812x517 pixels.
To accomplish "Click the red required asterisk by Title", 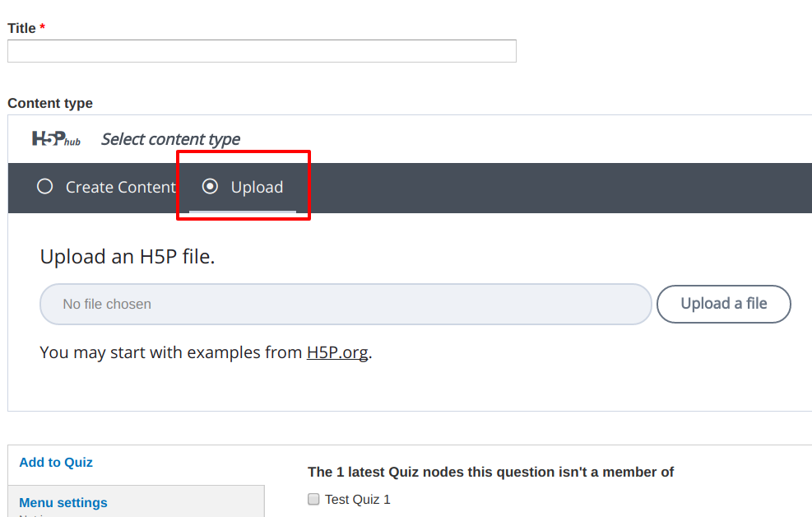I will pyautogui.click(x=43, y=26).
